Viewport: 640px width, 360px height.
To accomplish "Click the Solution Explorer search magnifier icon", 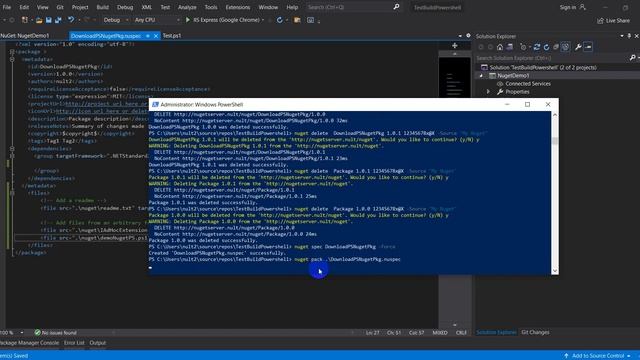I will (632, 58).
